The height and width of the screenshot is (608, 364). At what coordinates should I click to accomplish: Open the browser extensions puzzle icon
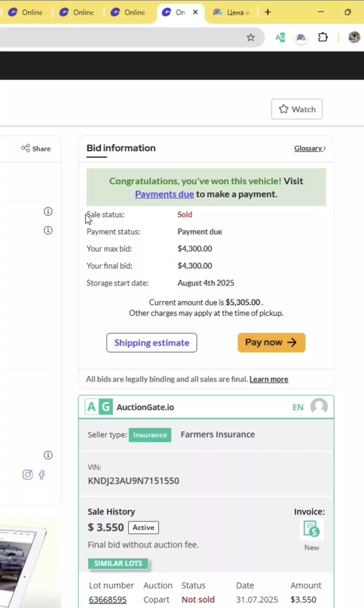tap(323, 37)
